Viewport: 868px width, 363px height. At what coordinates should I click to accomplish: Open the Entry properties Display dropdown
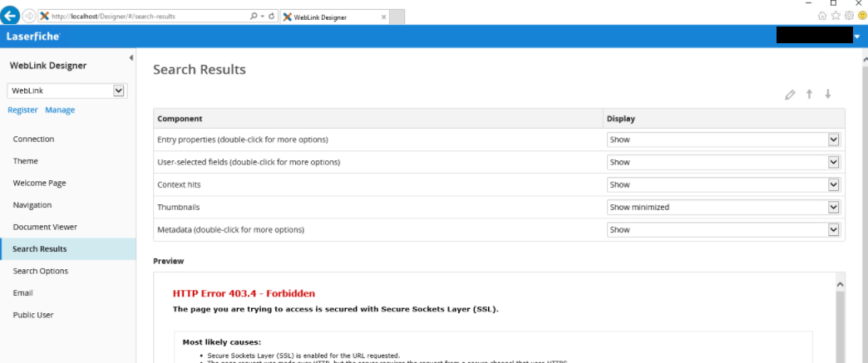723,140
